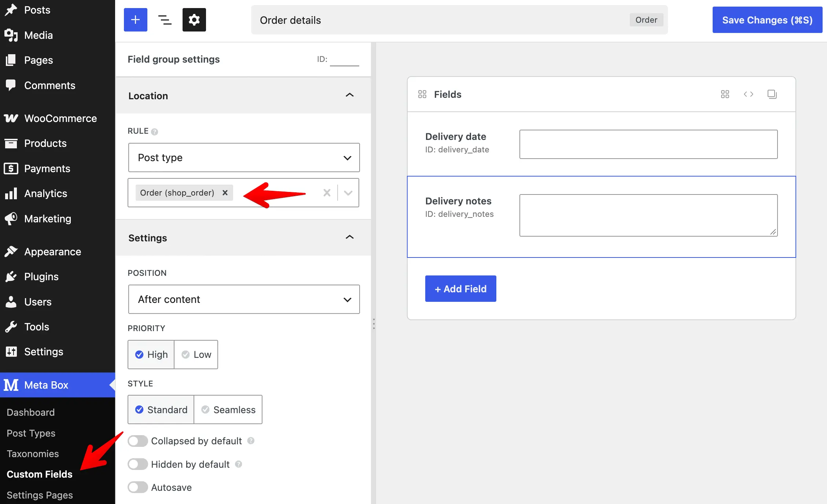Expand the post type selection chevron
This screenshot has width=827, height=504.
[348, 193]
